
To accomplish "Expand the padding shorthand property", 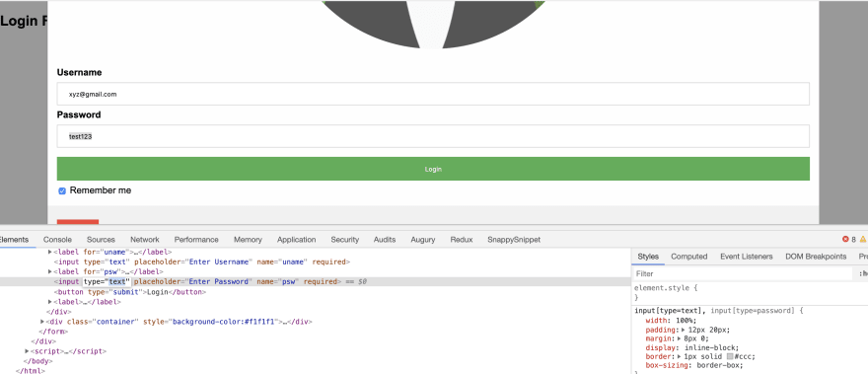I will 684,330.
